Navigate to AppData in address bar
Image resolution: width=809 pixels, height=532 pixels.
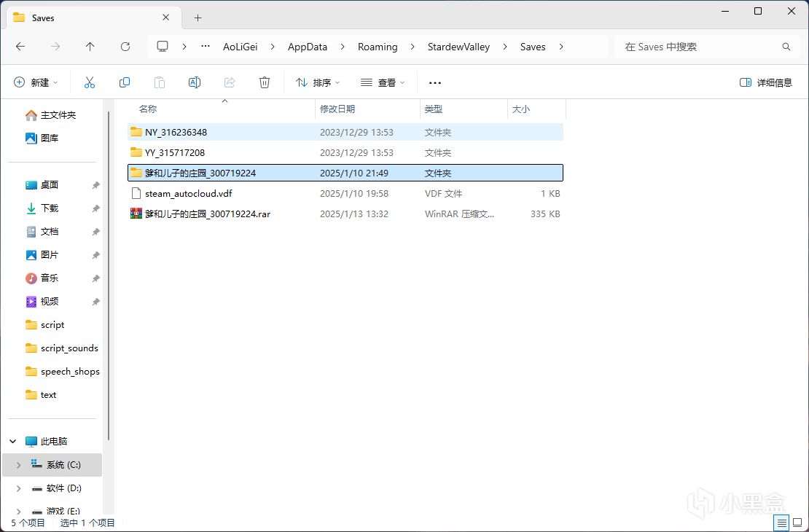point(308,47)
